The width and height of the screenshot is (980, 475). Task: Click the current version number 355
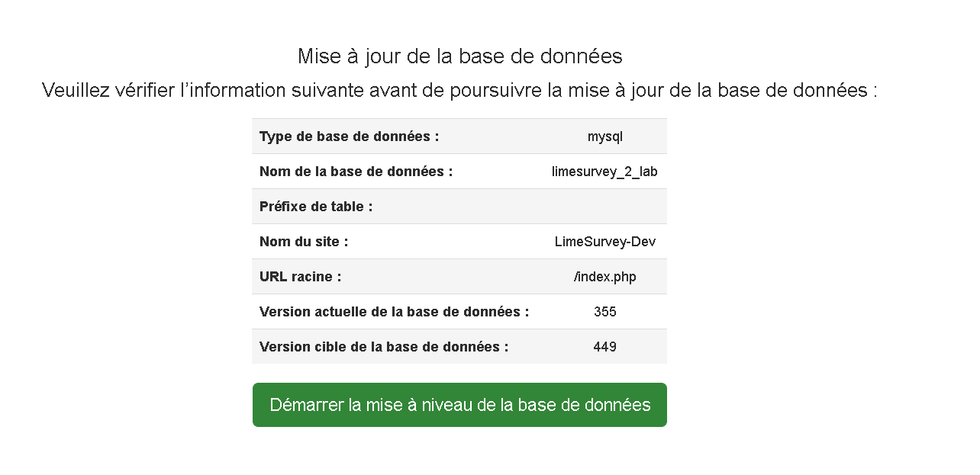click(x=604, y=312)
